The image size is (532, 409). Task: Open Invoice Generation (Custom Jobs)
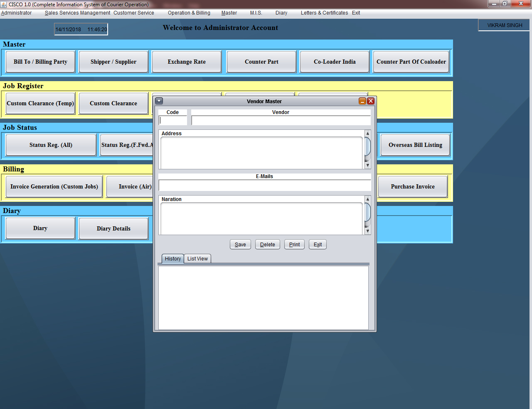54,186
